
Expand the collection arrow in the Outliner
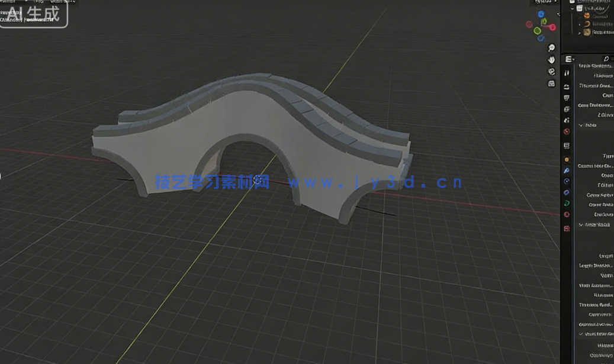[x=571, y=8]
